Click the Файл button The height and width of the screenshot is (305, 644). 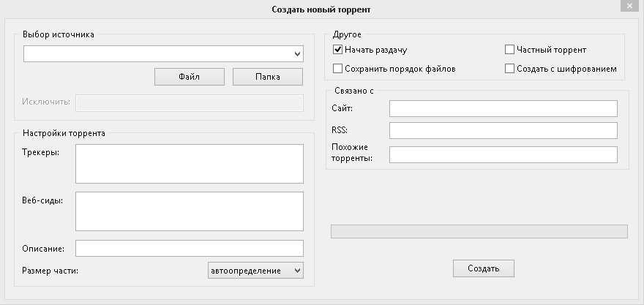tap(190, 77)
